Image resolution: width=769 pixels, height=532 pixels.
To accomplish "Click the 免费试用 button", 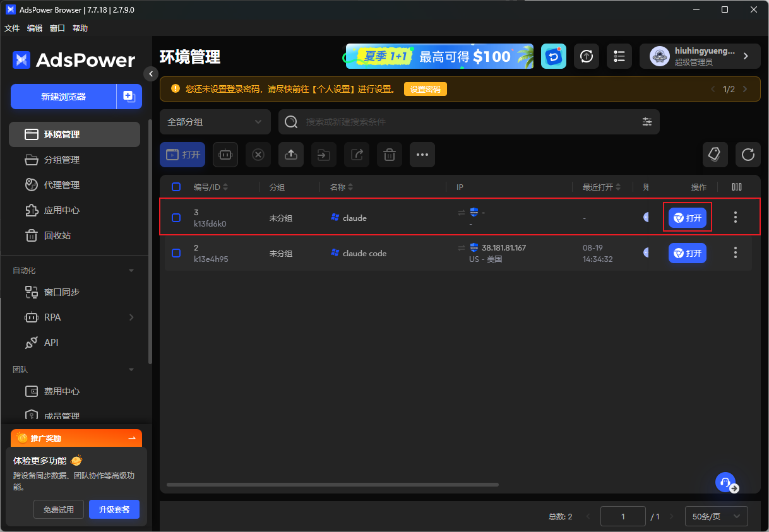I will (59, 509).
